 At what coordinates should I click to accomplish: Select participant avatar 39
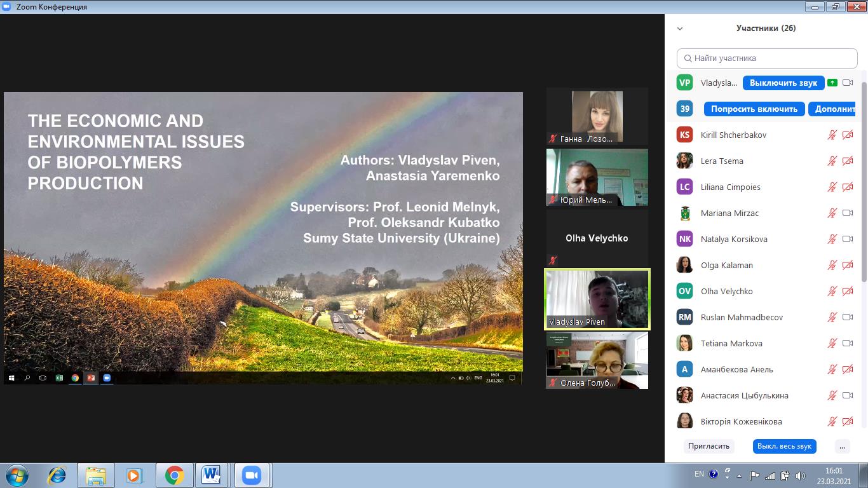pyautogui.click(x=684, y=109)
